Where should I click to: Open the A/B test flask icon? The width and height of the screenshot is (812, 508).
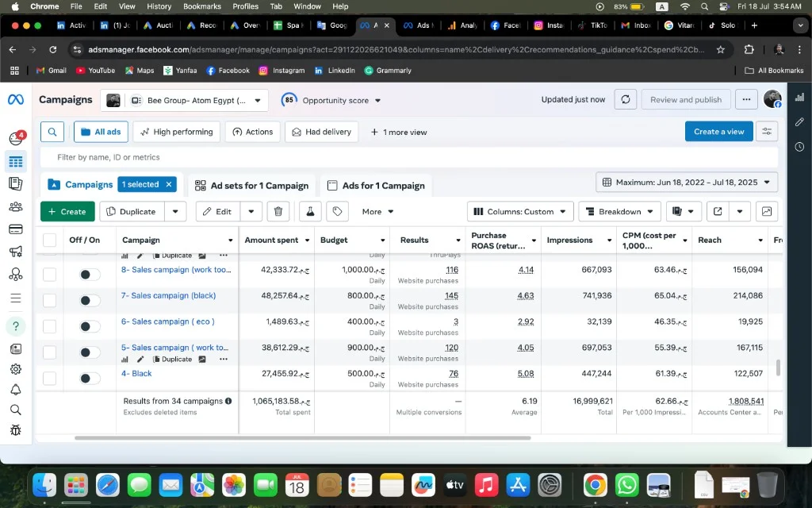(310, 211)
